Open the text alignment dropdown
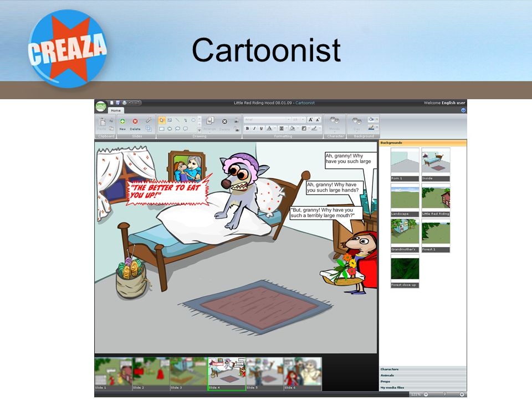532x399 pixels. tap(283, 128)
